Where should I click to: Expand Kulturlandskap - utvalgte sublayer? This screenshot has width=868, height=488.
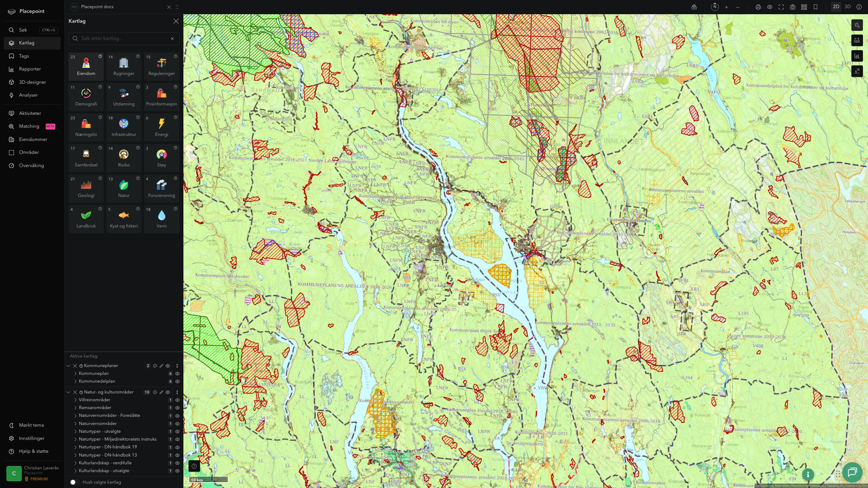(x=75, y=471)
